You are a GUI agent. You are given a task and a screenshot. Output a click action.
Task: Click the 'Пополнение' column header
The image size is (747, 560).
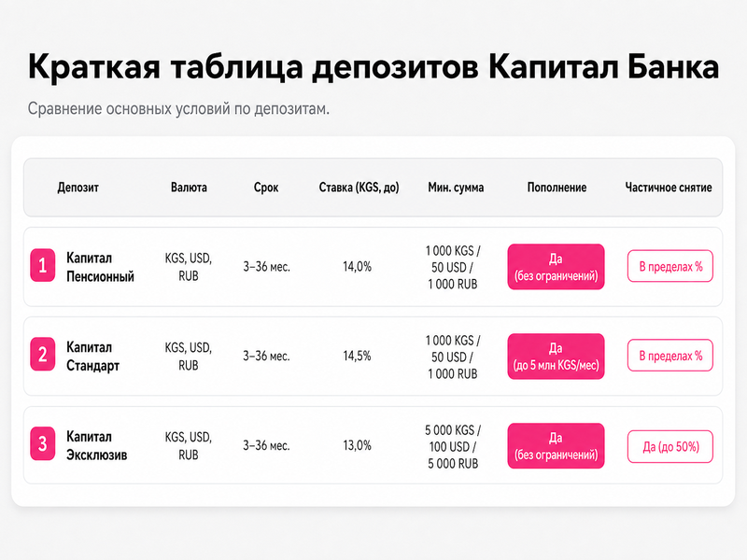coord(557,188)
